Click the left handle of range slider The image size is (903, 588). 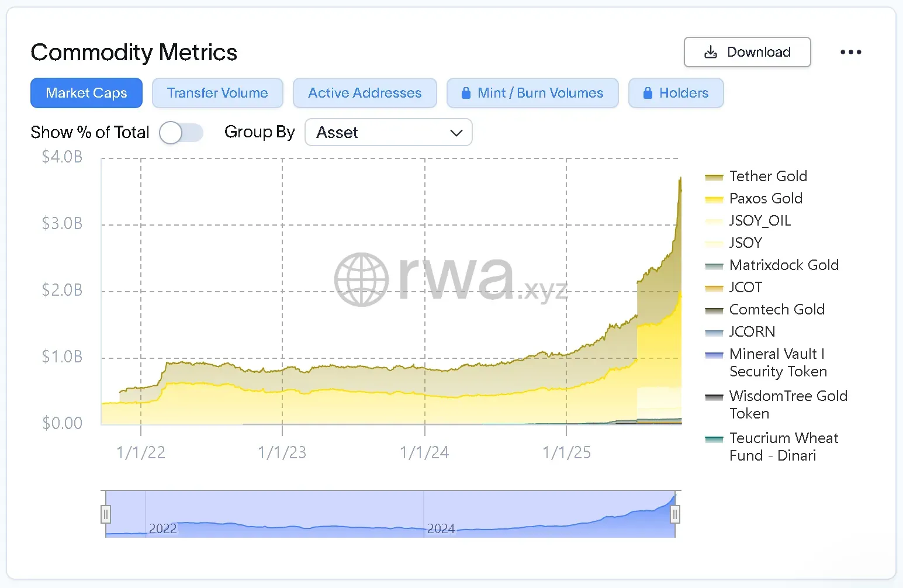tap(106, 514)
